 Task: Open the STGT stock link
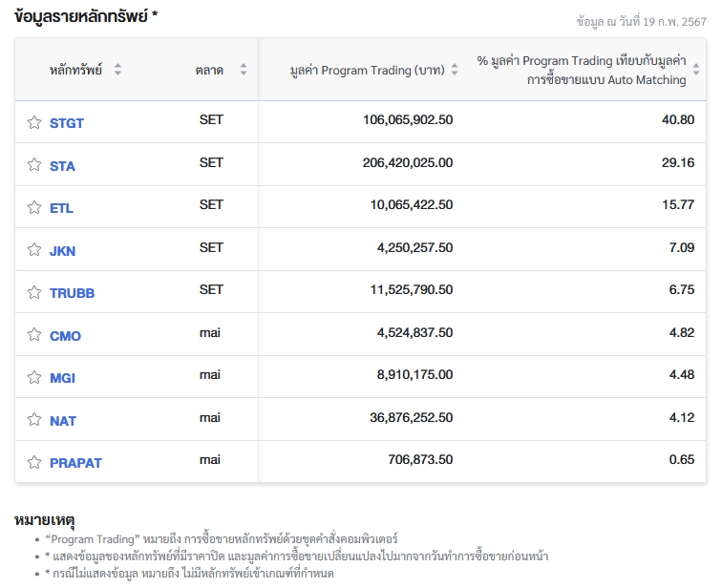coord(67,123)
